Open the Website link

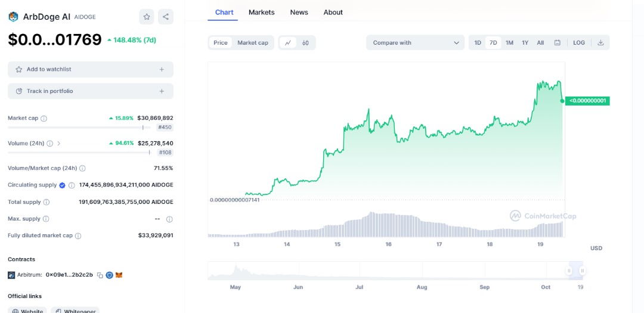pos(27,310)
